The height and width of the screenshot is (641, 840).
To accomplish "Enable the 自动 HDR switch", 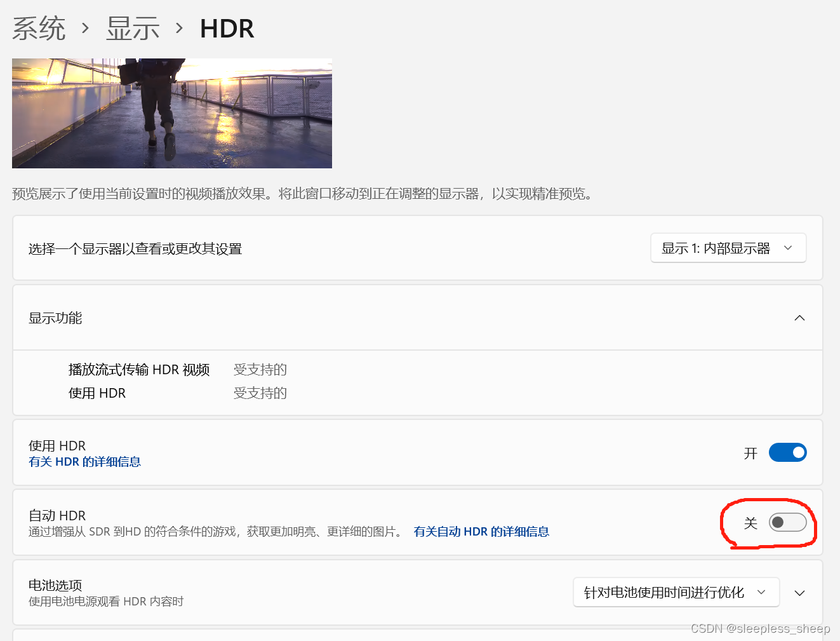I will click(x=787, y=522).
